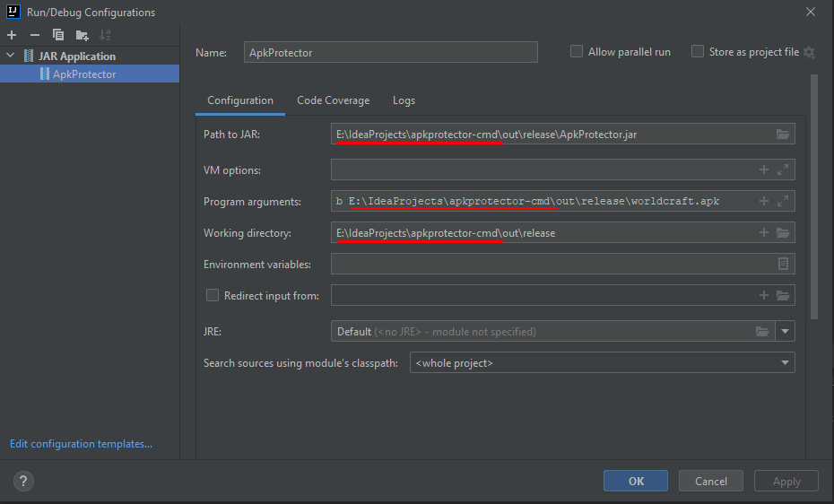Click the vertical scrollbar of settings panel

tap(813, 196)
